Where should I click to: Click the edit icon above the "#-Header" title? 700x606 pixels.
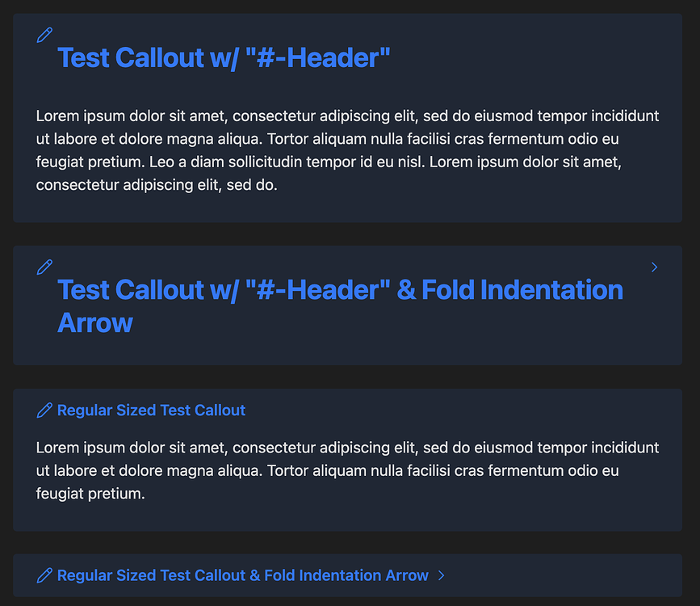click(x=44, y=35)
